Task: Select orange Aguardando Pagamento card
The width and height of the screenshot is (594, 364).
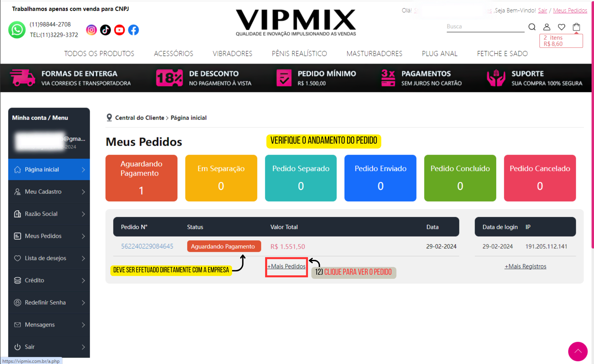Action: click(141, 178)
